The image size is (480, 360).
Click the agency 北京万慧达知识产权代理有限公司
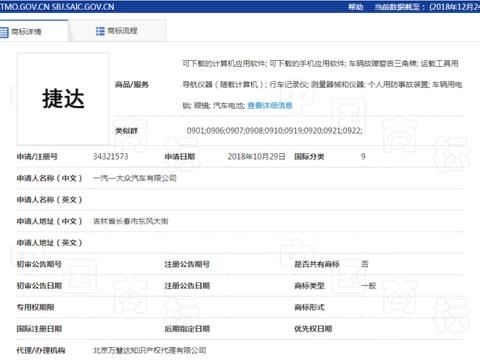tap(149, 350)
